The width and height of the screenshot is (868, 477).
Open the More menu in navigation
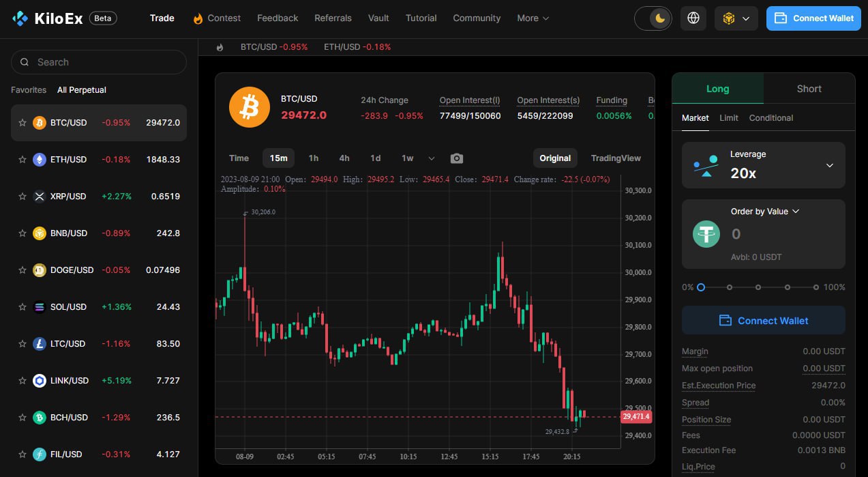click(x=533, y=18)
